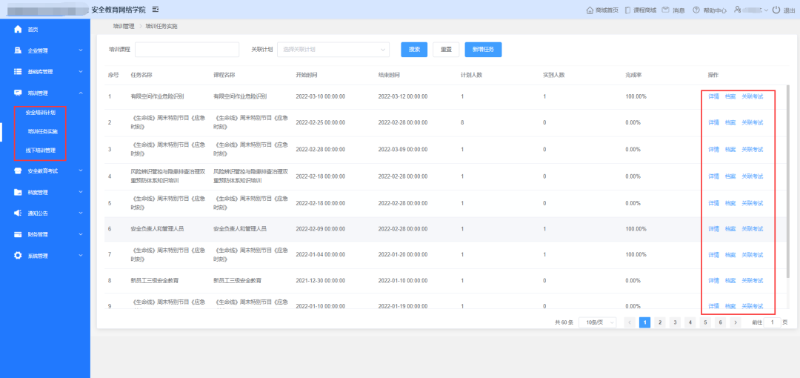Go to pagination page 2
This screenshot has height=378, width=800.
[x=660, y=322]
